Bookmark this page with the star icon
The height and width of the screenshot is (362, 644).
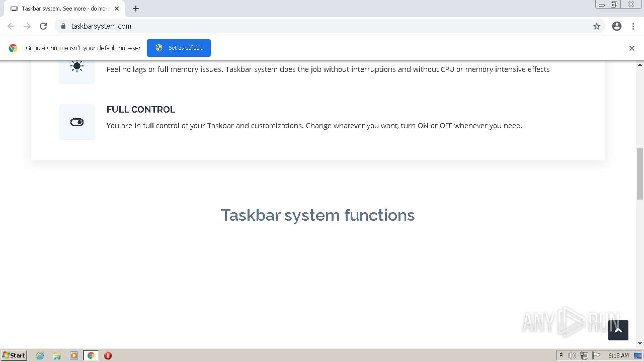click(597, 26)
